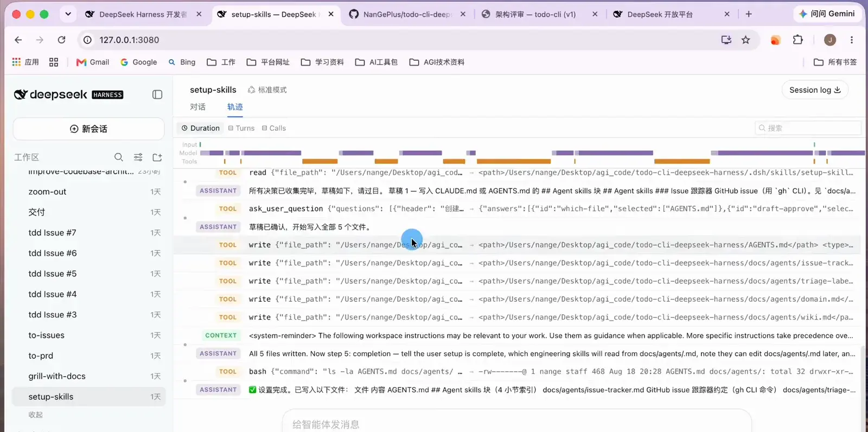Switch to NanGePlus/todo-cli GitHub tab
Screen dimensions: 868x432
(406, 14)
